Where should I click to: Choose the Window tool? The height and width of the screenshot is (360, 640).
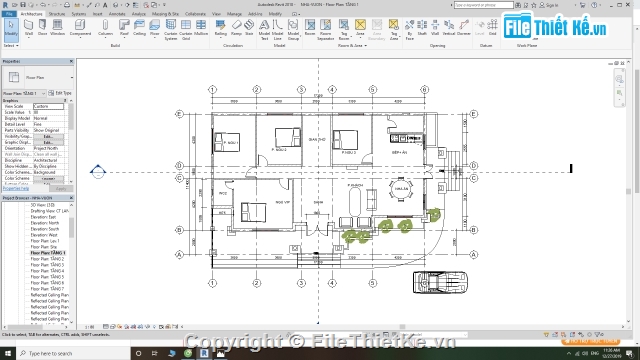[x=58, y=28]
